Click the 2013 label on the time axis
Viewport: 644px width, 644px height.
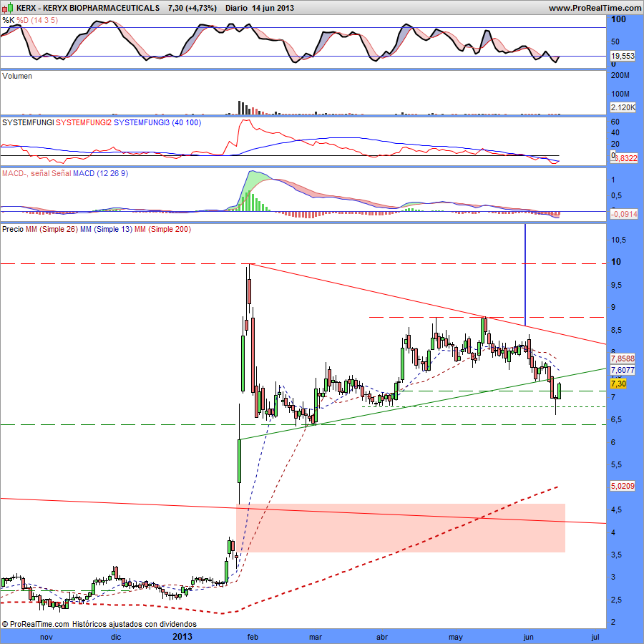pyautogui.click(x=182, y=637)
